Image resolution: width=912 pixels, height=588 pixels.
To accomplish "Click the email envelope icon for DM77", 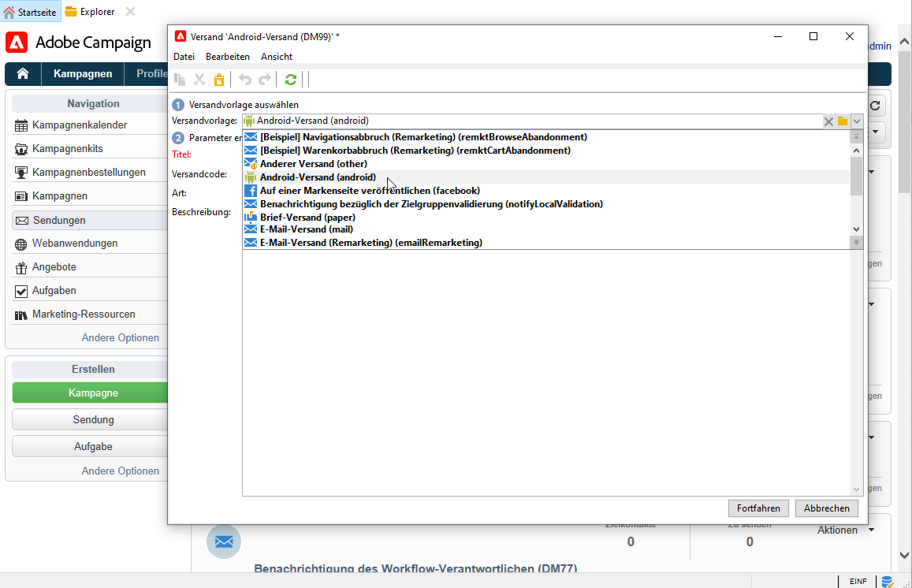I will pyautogui.click(x=224, y=541).
